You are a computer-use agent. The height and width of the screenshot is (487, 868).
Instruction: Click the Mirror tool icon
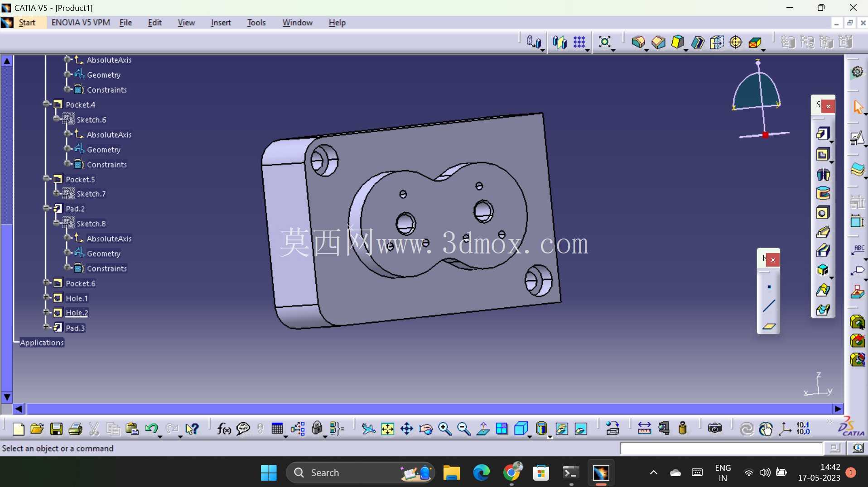click(559, 43)
